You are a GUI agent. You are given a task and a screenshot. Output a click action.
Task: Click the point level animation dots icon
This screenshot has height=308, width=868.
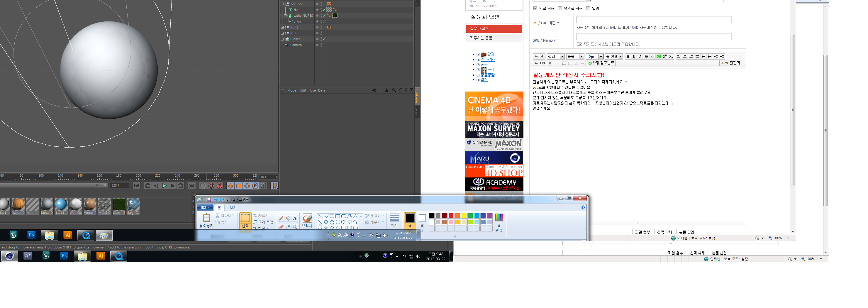point(264,186)
